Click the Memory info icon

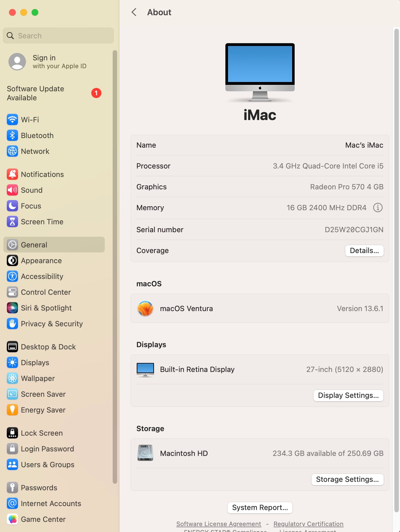click(x=378, y=208)
